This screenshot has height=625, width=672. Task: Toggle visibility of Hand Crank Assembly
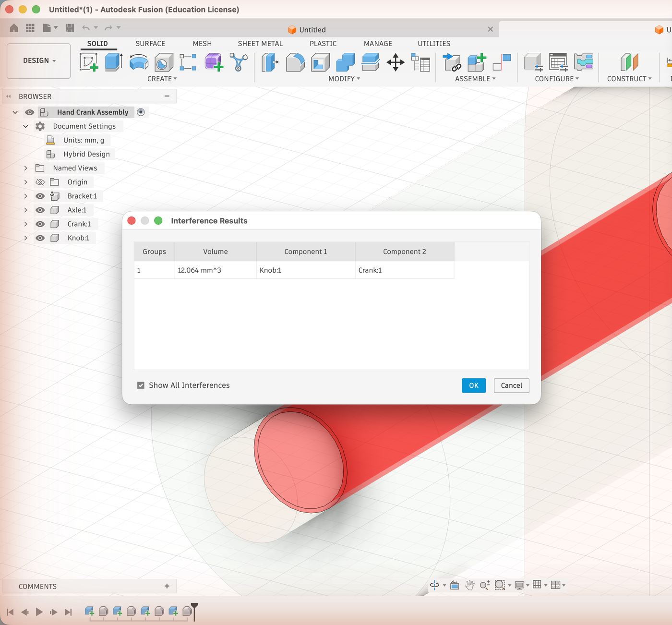pos(30,112)
